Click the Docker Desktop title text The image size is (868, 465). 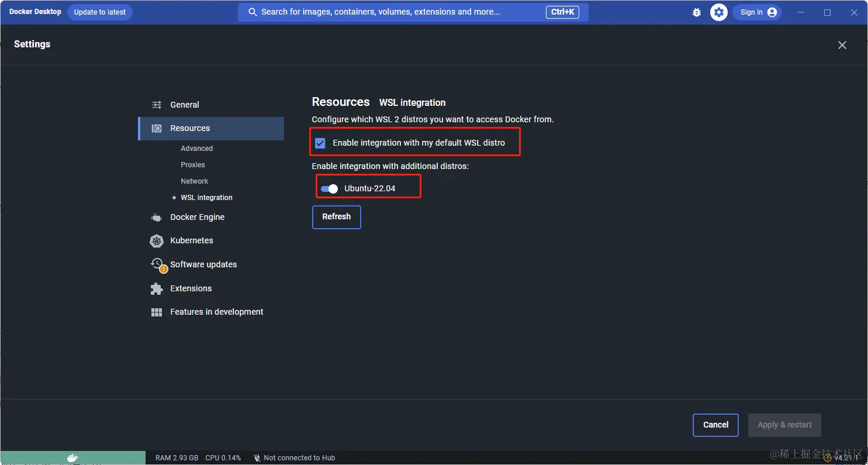(35, 12)
